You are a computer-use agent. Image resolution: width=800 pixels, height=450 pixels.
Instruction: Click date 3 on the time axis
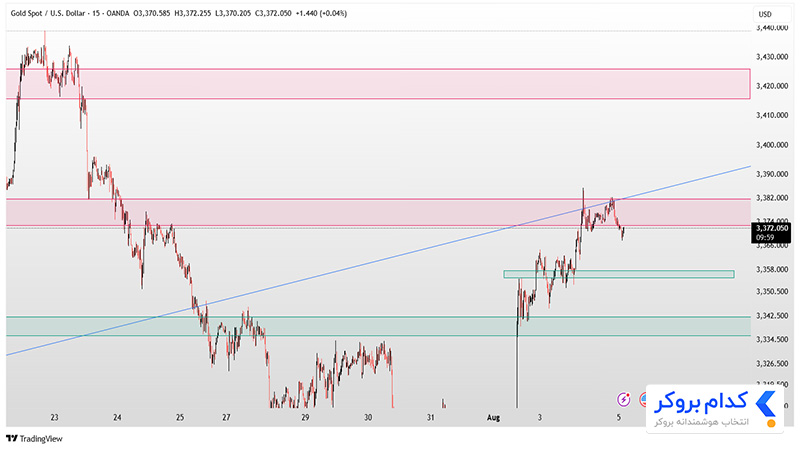pyautogui.click(x=540, y=417)
